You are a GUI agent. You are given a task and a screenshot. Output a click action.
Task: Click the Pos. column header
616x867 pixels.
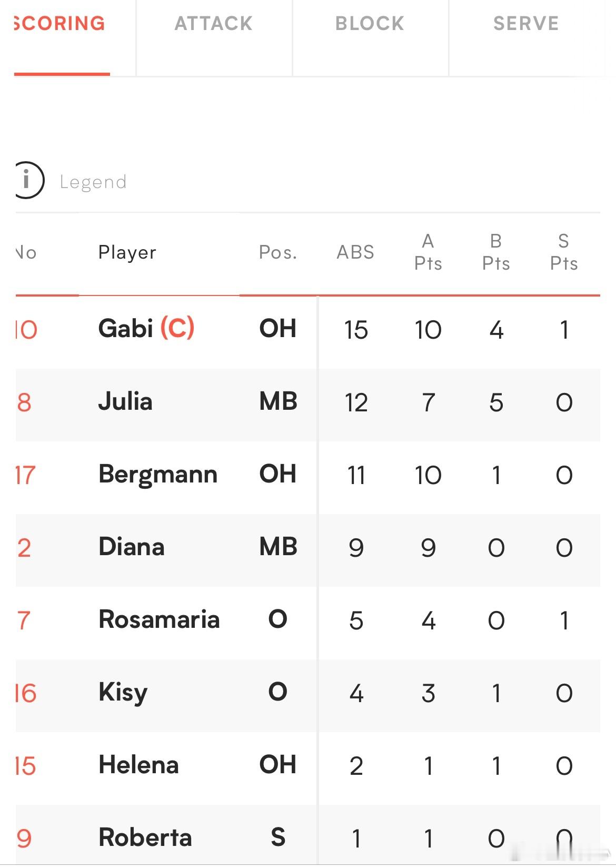pos(278,252)
